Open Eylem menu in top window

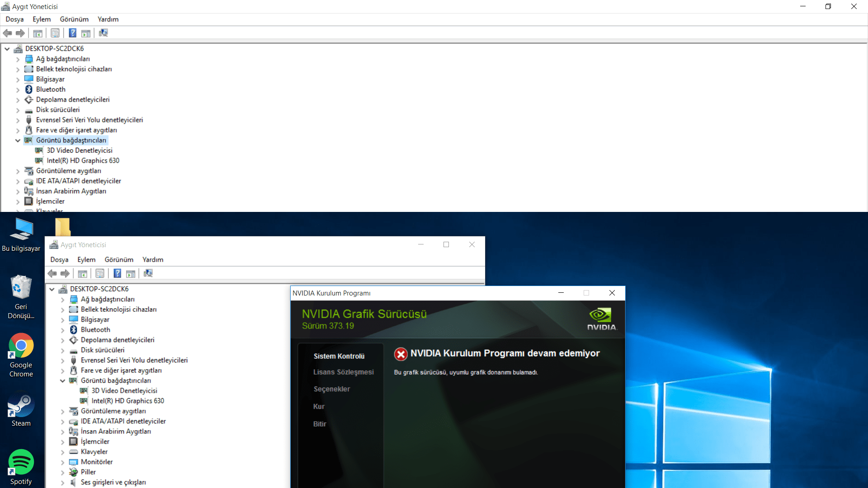coord(42,19)
